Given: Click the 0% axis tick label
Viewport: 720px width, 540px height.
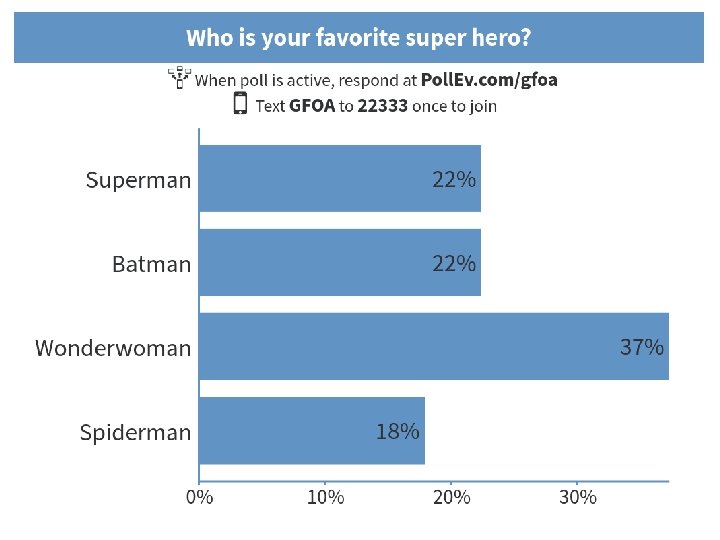Looking at the screenshot, I should click(199, 497).
